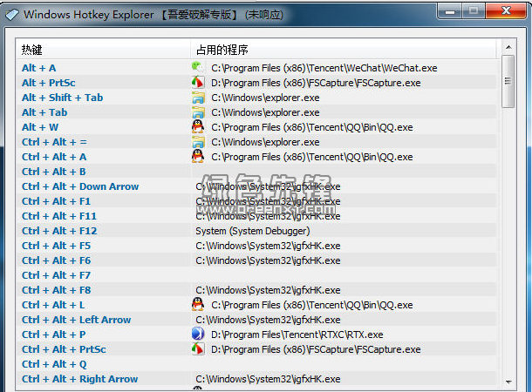Click the 占用的程序 column header
Screen dimensions: 532x392
(343, 50)
